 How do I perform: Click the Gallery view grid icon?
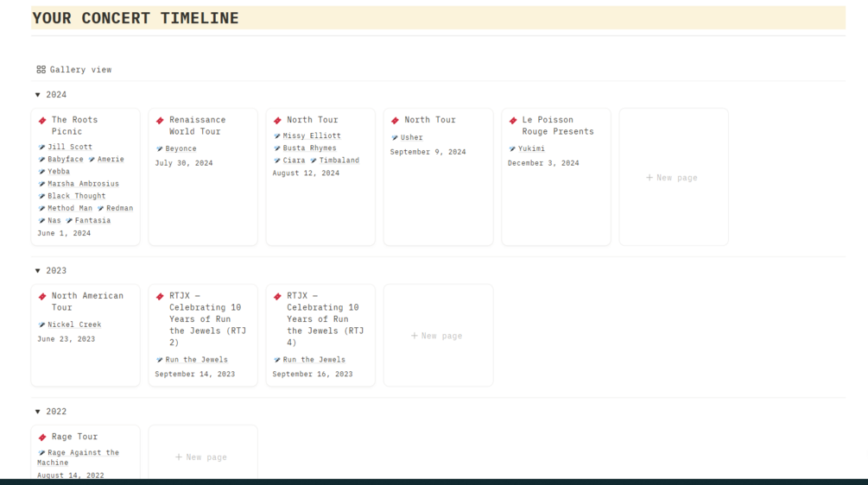pos(41,70)
